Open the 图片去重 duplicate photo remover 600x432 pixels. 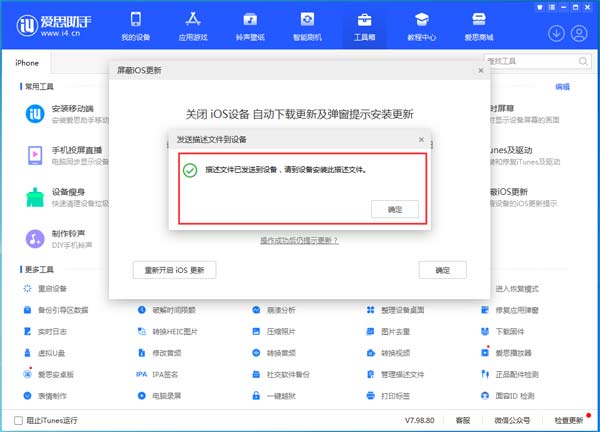pos(388,331)
